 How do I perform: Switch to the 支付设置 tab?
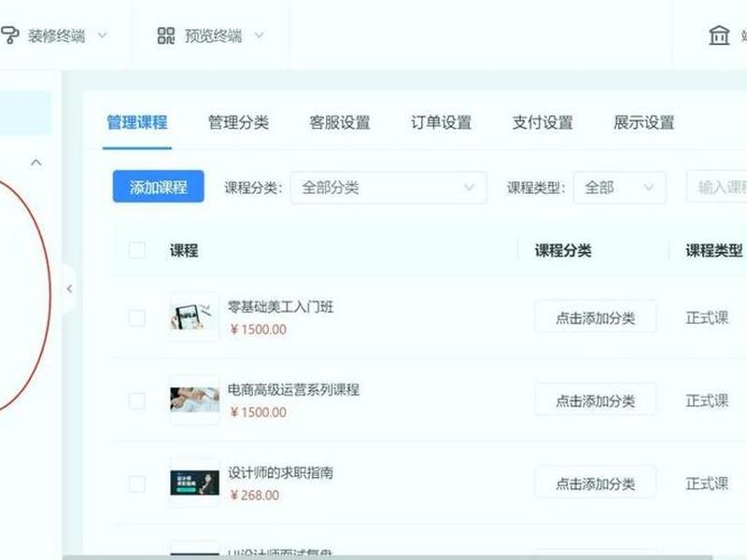(x=543, y=123)
